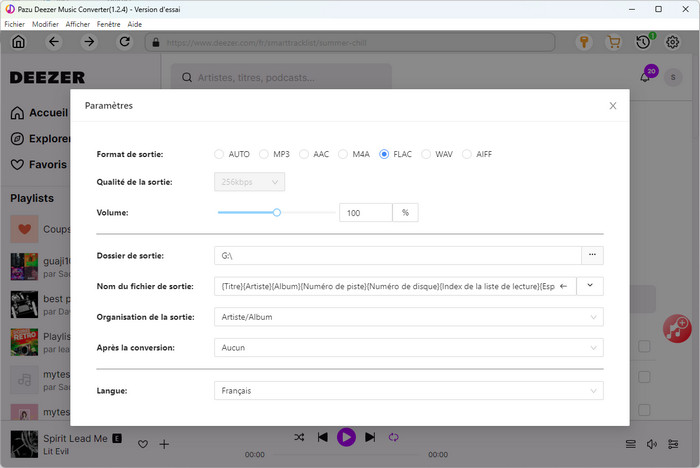The height and width of the screenshot is (468, 700).
Task: Open the shopping cart icon
Action: (x=614, y=42)
